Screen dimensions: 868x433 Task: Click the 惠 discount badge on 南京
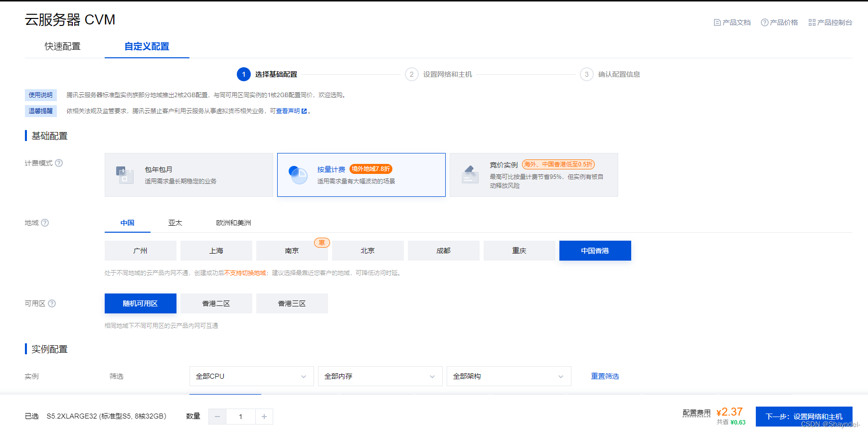pyautogui.click(x=322, y=243)
